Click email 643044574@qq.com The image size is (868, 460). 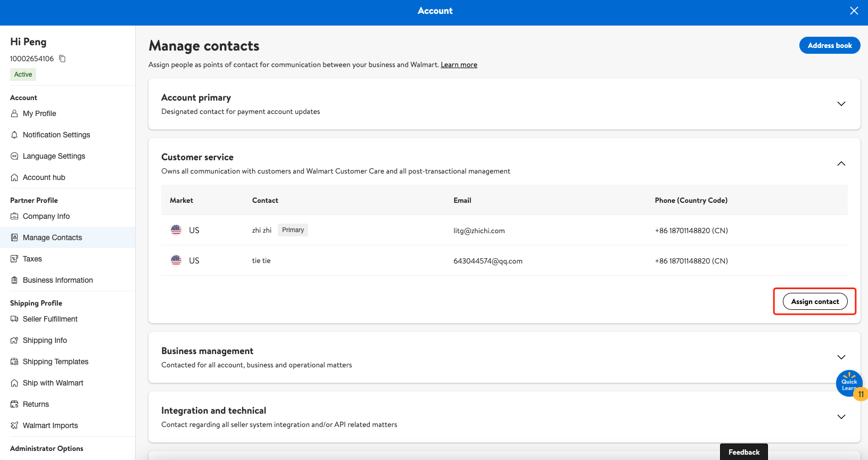click(488, 261)
